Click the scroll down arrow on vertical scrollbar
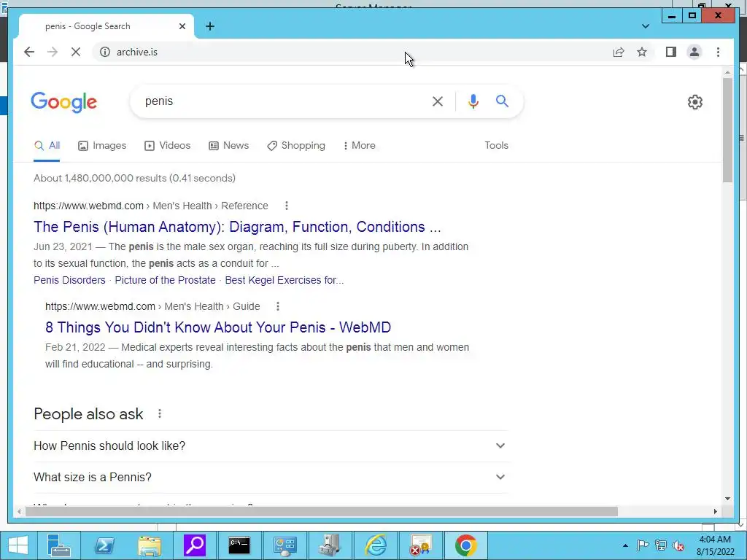 (x=727, y=499)
